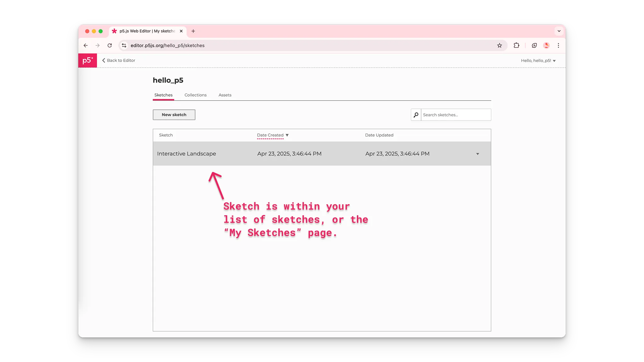The width and height of the screenshot is (644, 362).
Task: Click the site info icon in address bar
Action: [124, 45]
